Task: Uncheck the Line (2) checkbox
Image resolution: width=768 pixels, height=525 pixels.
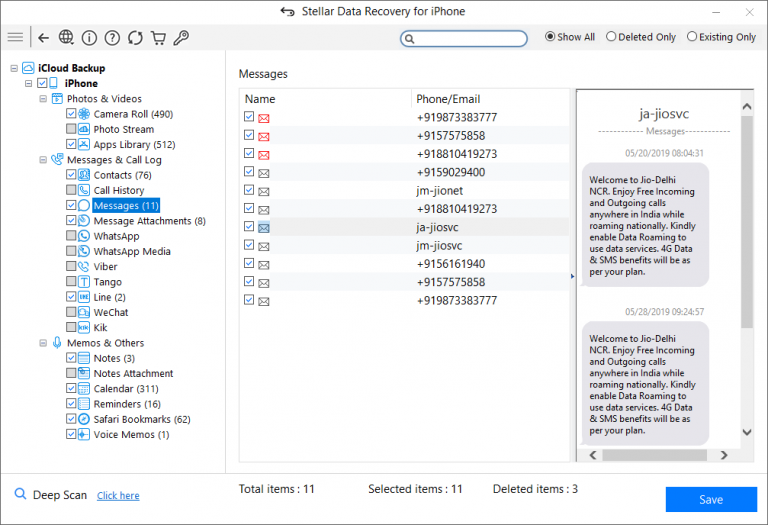Action: click(71, 297)
